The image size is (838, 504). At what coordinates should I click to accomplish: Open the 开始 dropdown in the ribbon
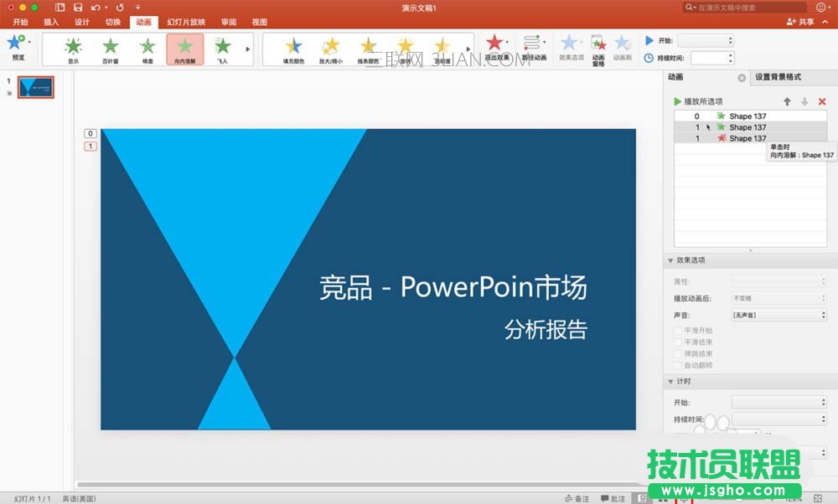point(706,40)
